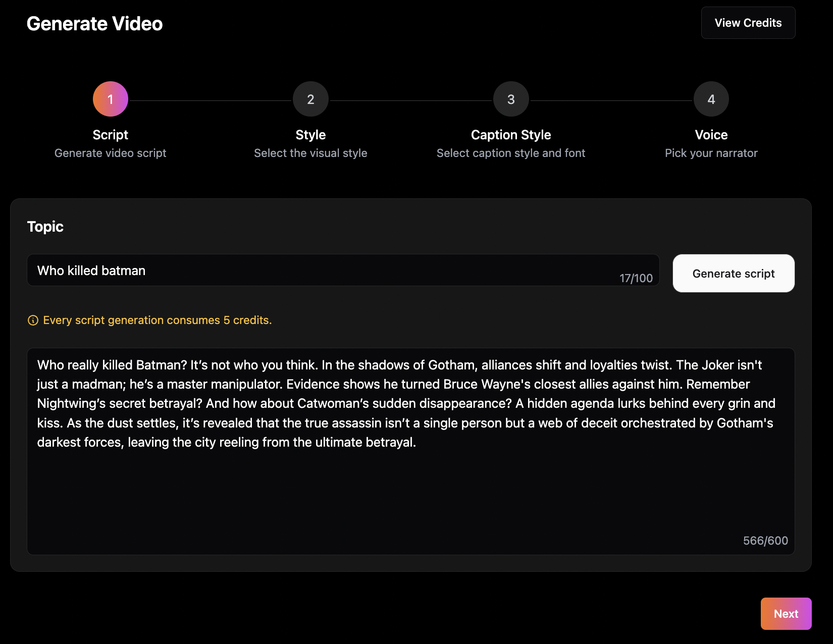
Task: Go to step 2 Style circle
Action: pos(310,99)
